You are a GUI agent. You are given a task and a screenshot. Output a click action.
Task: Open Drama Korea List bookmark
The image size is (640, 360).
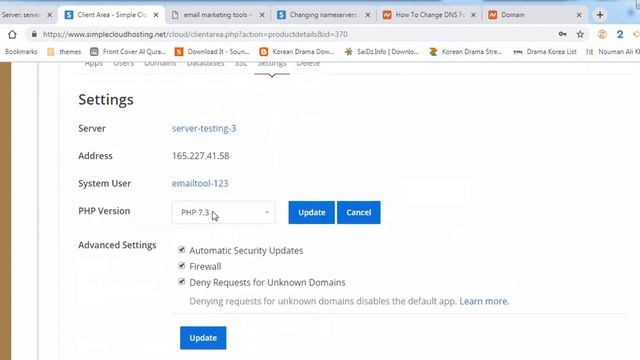pos(545,52)
